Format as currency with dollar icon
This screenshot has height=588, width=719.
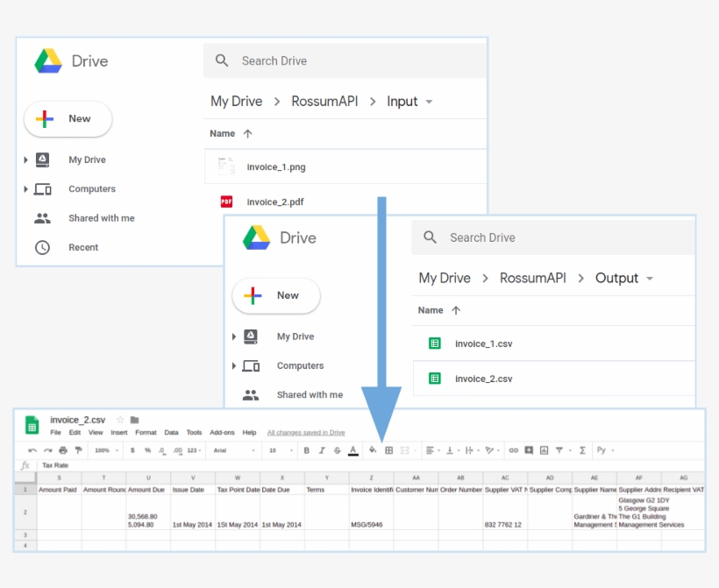point(132,450)
